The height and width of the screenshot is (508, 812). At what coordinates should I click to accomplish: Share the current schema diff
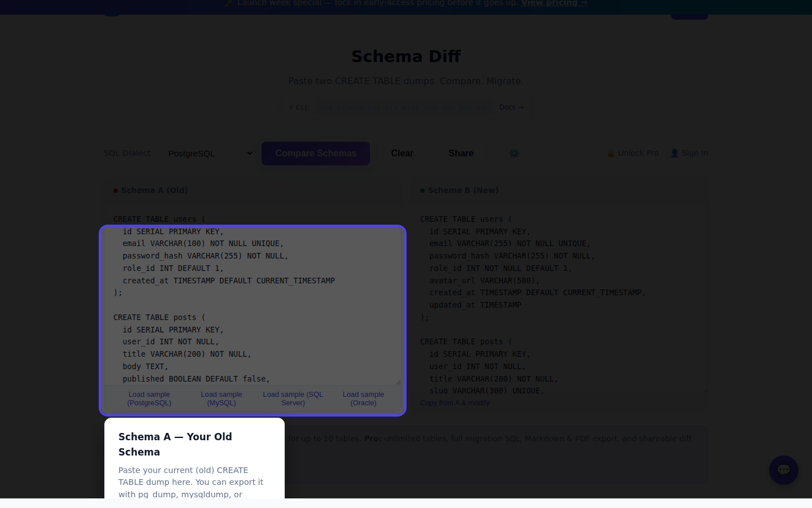tap(461, 153)
